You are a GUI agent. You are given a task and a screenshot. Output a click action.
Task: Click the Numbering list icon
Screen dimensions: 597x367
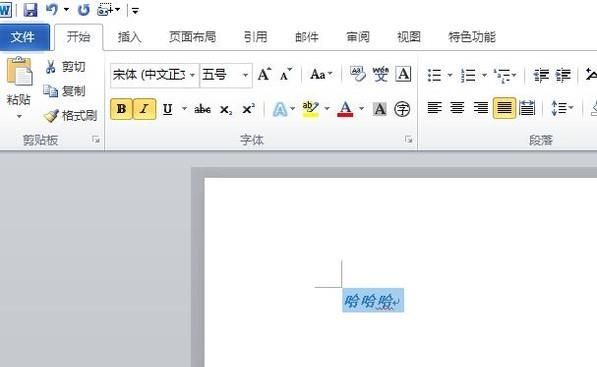coord(468,75)
